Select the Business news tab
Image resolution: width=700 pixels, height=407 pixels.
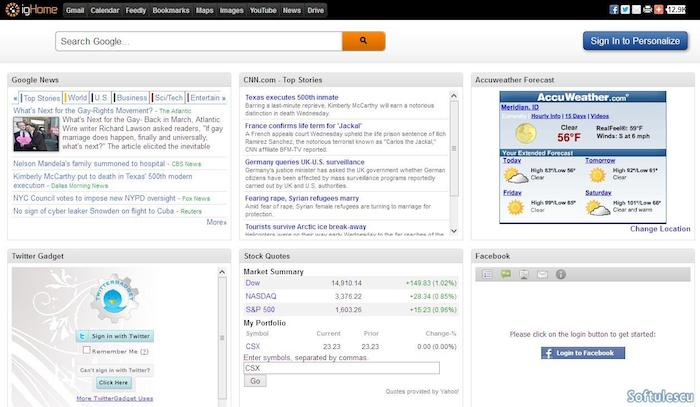click(131, 98)
